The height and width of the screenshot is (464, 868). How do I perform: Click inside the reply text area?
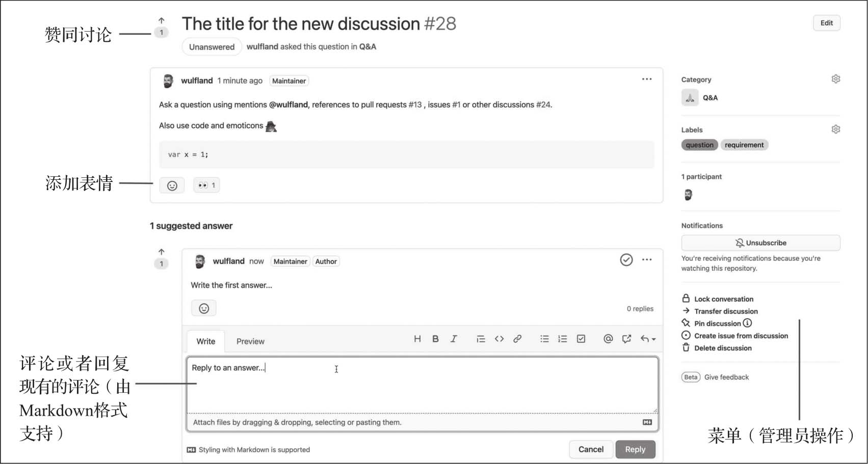click(x=422, y=386)
